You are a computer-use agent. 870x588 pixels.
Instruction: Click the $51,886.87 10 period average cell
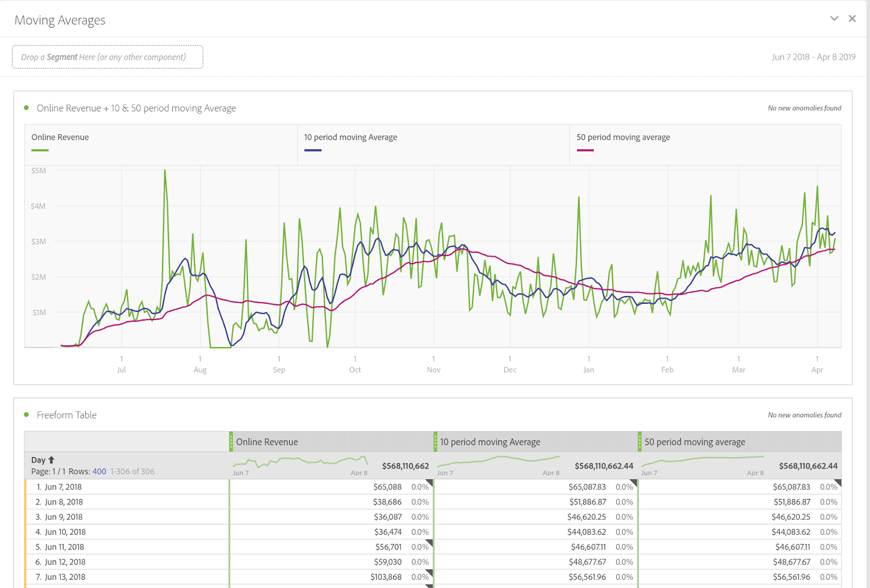536,502
